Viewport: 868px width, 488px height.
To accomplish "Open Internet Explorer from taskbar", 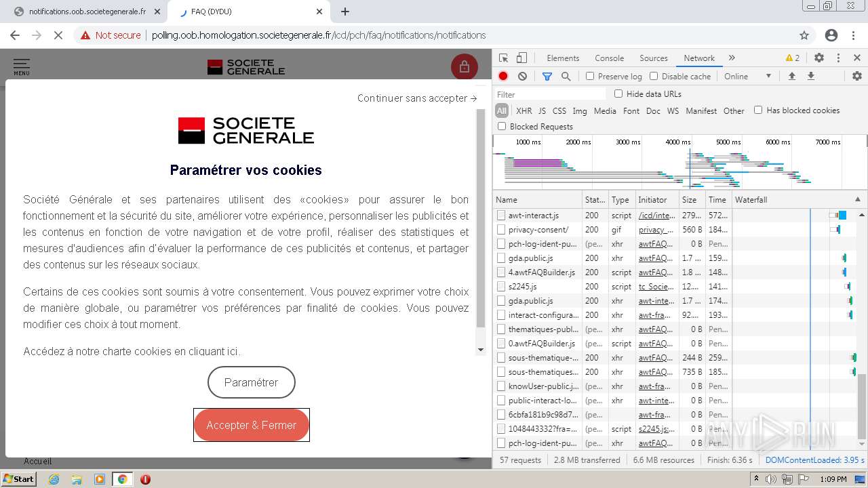I will [54, 479].
